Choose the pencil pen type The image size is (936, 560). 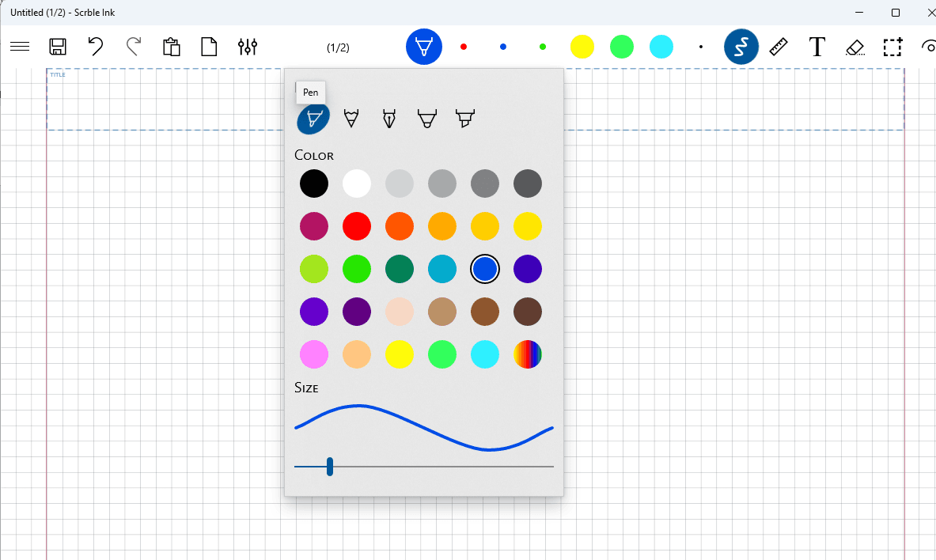[351, 119]
